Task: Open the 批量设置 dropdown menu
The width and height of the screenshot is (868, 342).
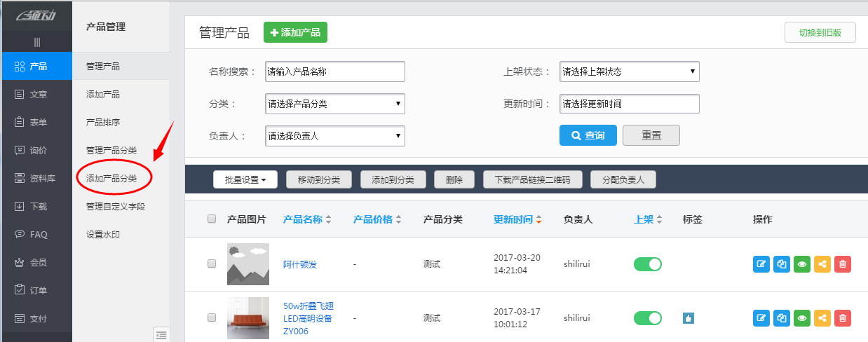Action: click(245, 180)
